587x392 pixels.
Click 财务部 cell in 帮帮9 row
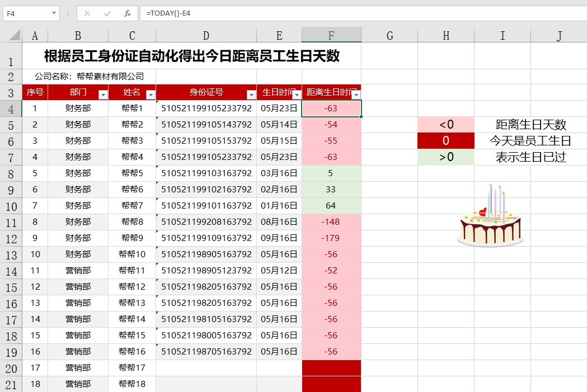(78, 238)
